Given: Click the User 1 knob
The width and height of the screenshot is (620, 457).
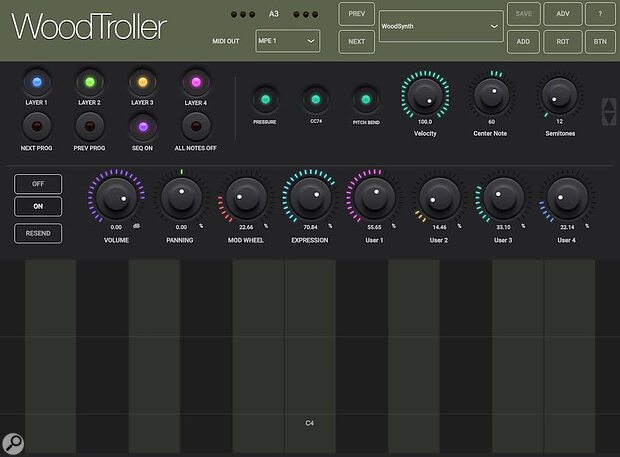Looking at the screenshot, I should tap(374, 197).
